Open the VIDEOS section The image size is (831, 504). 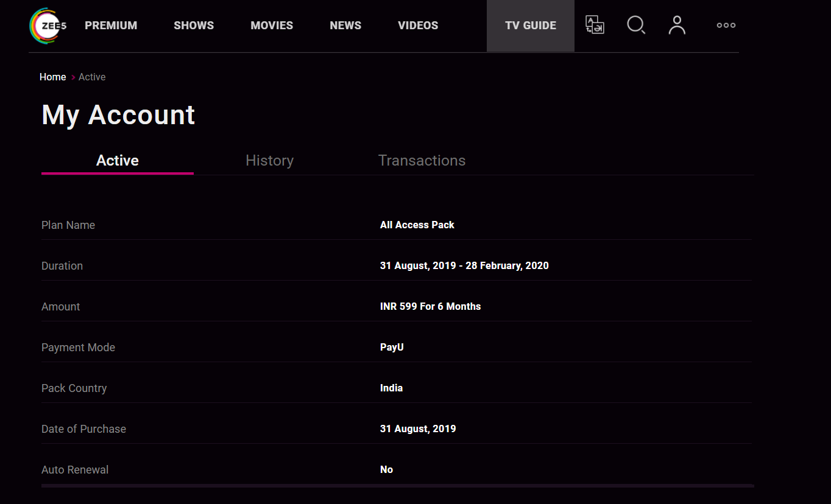point(418,26)
